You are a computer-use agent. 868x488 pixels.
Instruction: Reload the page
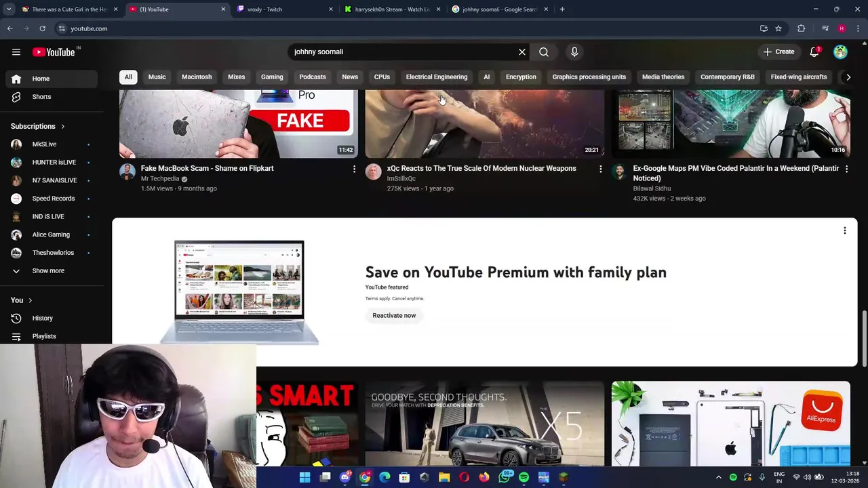tap(42, 28)
